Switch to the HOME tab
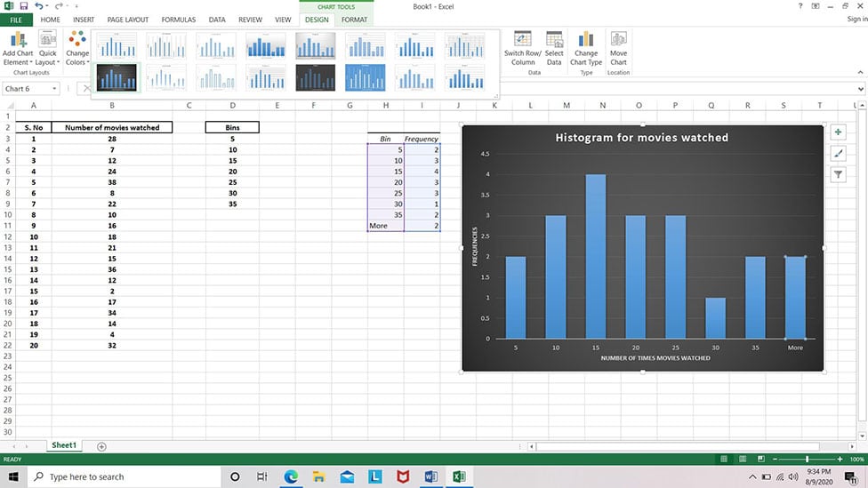The image size is (868, 488). pos(50,20)
